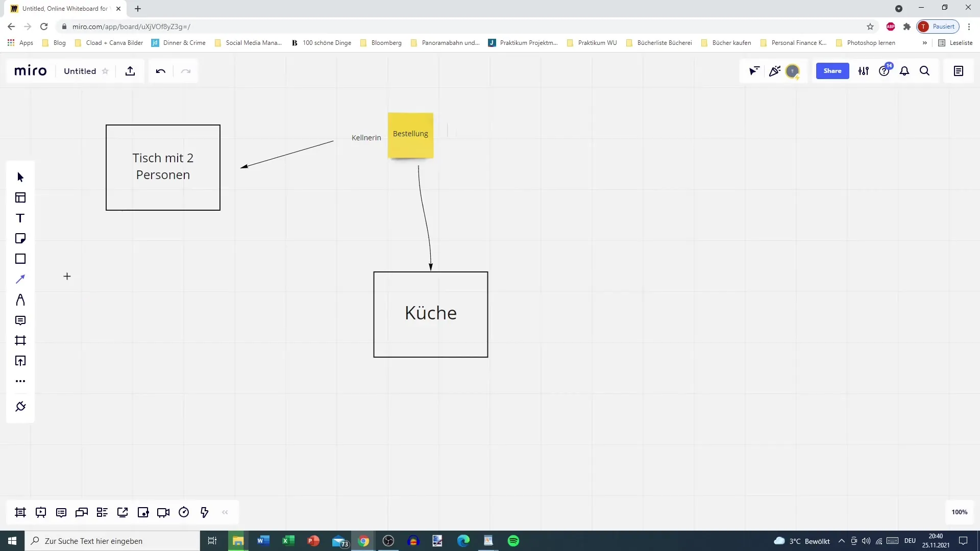Select the rectangle shape tool
The height and width of the screenshot is (551, 980).
(20, 258)
